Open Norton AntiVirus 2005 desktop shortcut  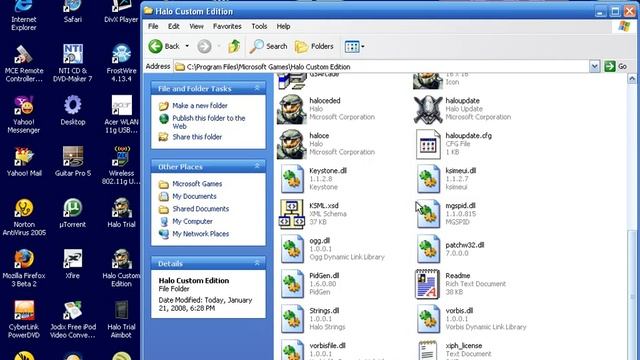[24, 217]
